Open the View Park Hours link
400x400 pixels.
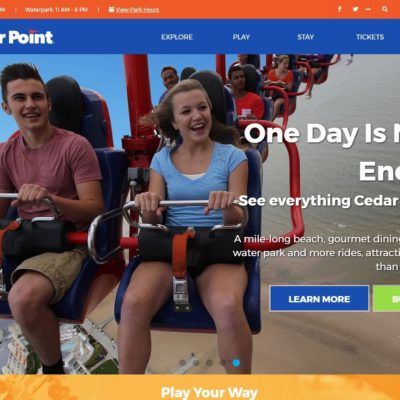click(137, 10)
